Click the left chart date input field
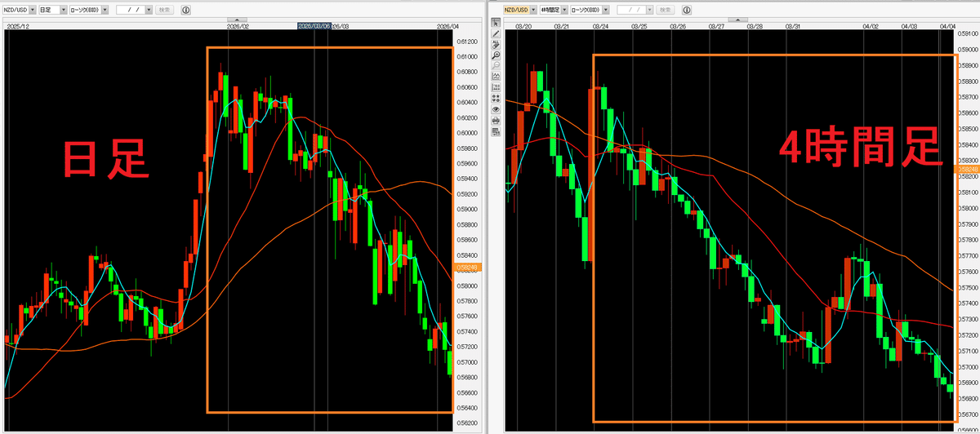The image size is (980, 434). pyautogui.click(x=131, y=10)
